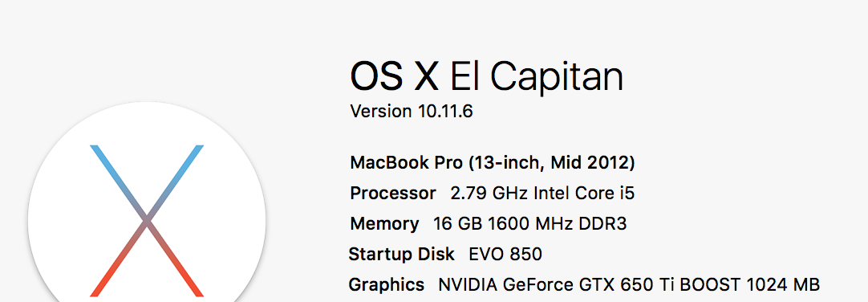The width and height of the screenshot is (868, 302).
Task: Click the Startup Disk label
Action: coord(401,255)
